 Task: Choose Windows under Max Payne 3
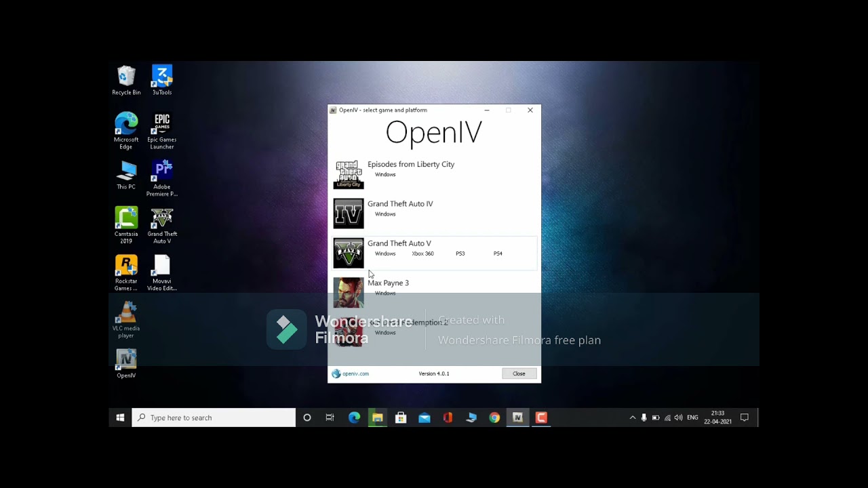click(385, 293)
